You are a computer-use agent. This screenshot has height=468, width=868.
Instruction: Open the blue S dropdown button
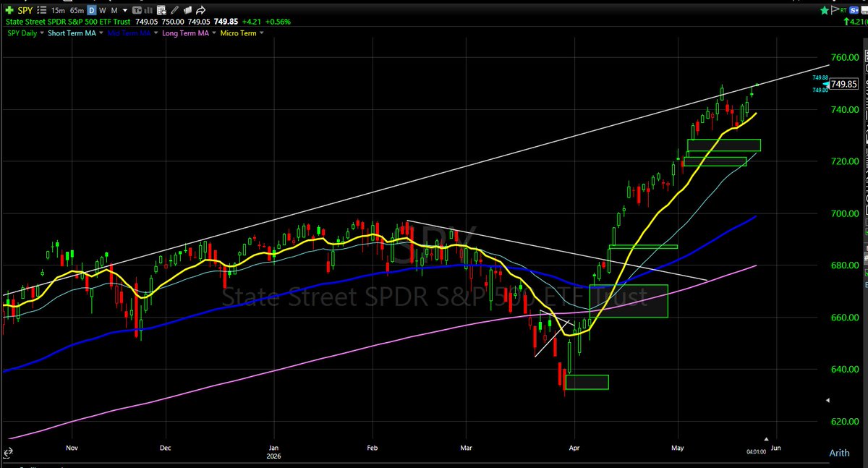(854, 10)
